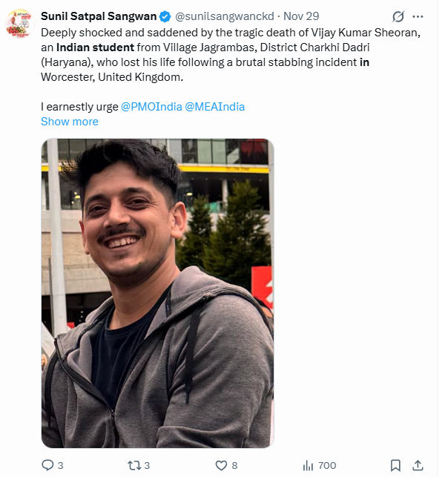448x477 pixels.
Task: Bookmark this post
Action: 395,465
